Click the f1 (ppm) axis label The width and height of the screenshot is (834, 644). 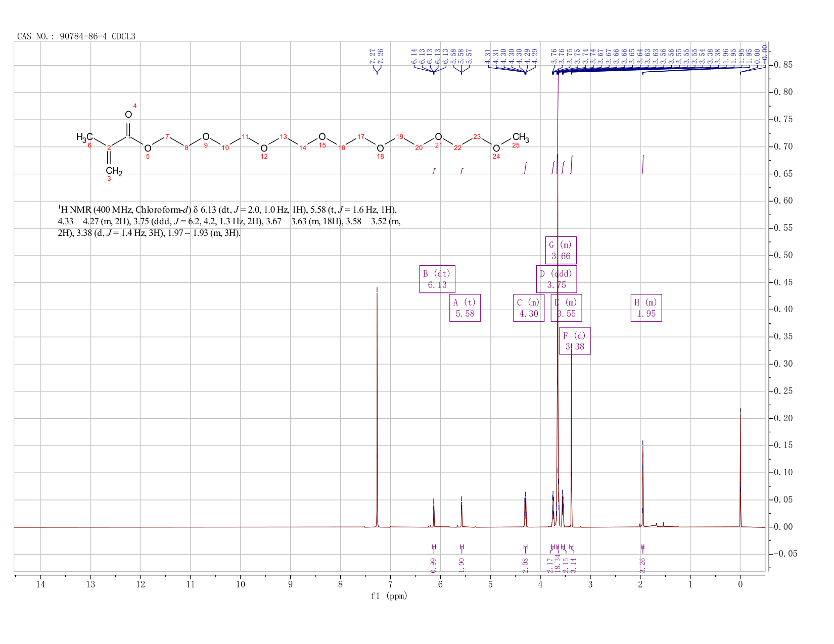tap(389, 596)
